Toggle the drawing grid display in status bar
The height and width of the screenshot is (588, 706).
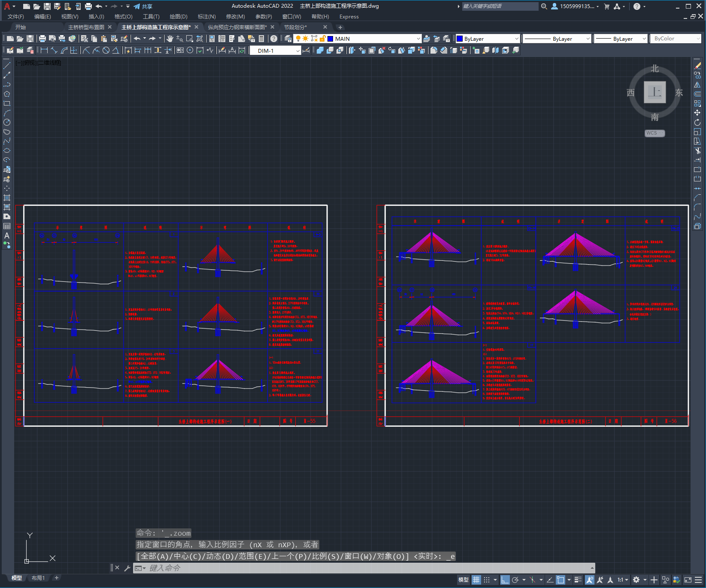click(476, 580)
